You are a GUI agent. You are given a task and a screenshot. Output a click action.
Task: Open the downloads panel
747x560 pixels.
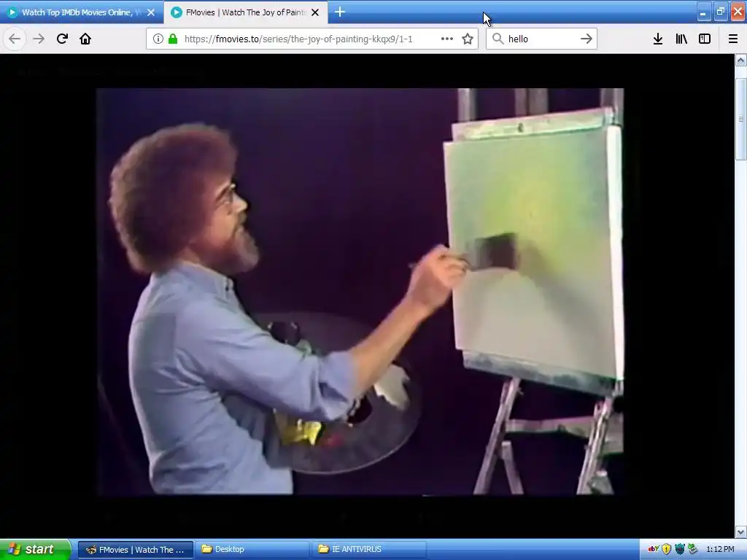[x=658, y=39]
